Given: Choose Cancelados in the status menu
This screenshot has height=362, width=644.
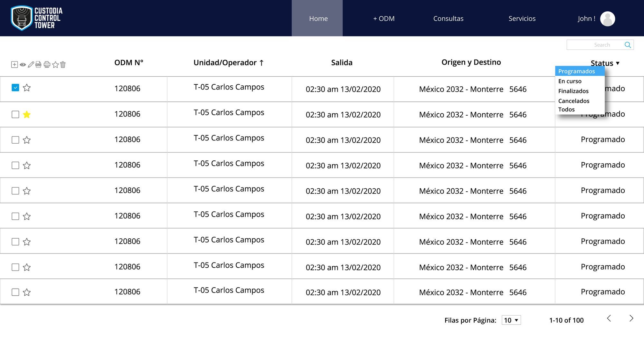Looking at the screenshot, I should pos(573,101).
